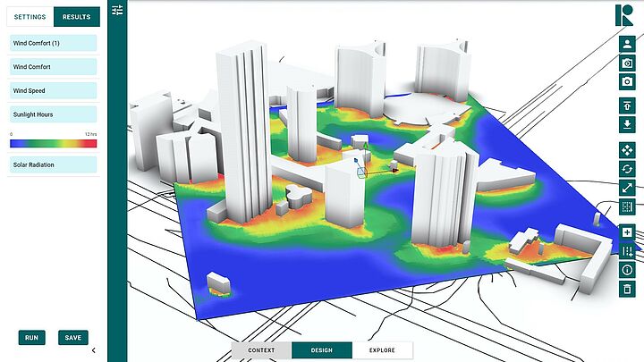Viewport: 644px width, 362px height.
Task: Select the scale diagonal-arrow tool
Action: click(627, 188)
